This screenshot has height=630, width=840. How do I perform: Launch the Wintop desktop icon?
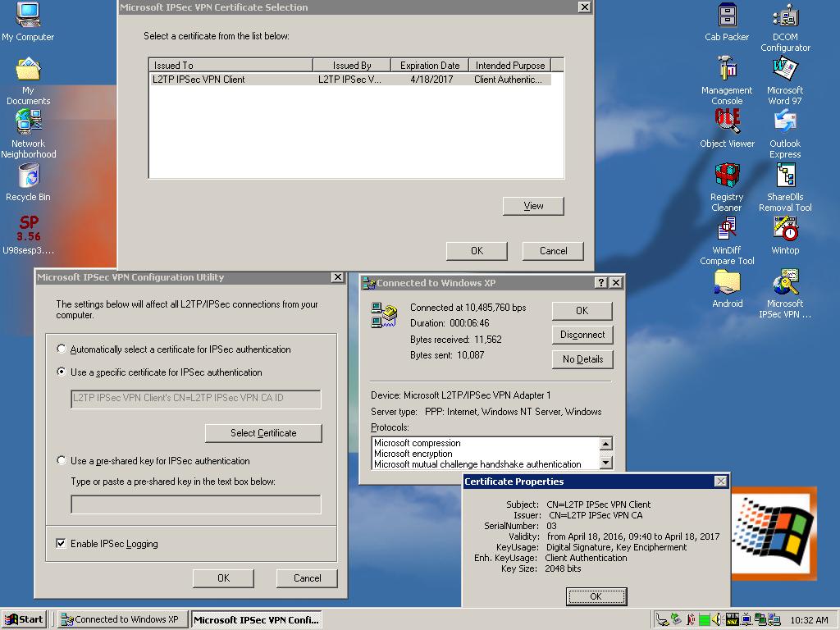coord(785,231)
